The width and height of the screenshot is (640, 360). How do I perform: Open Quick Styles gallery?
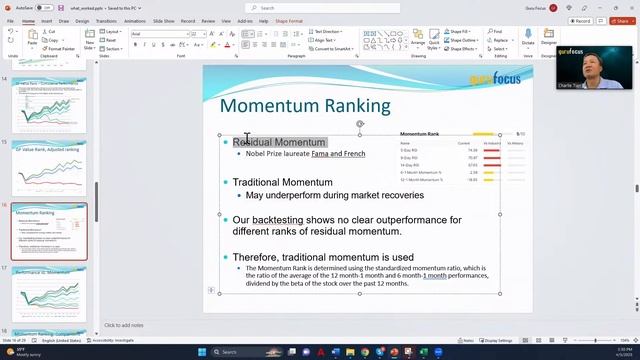click(x=434, y=39)
